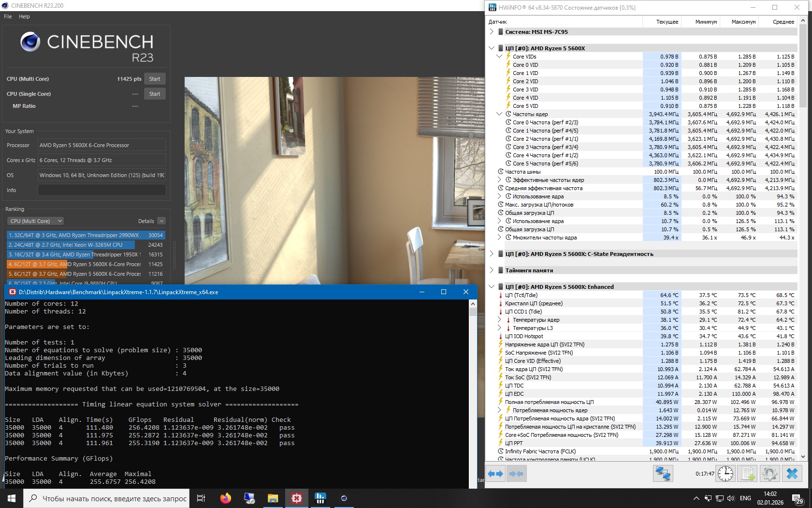The image size is (812, 508).
Task: Start HWiNFO sensor logging file icon
Action: (x=748, y=474)
